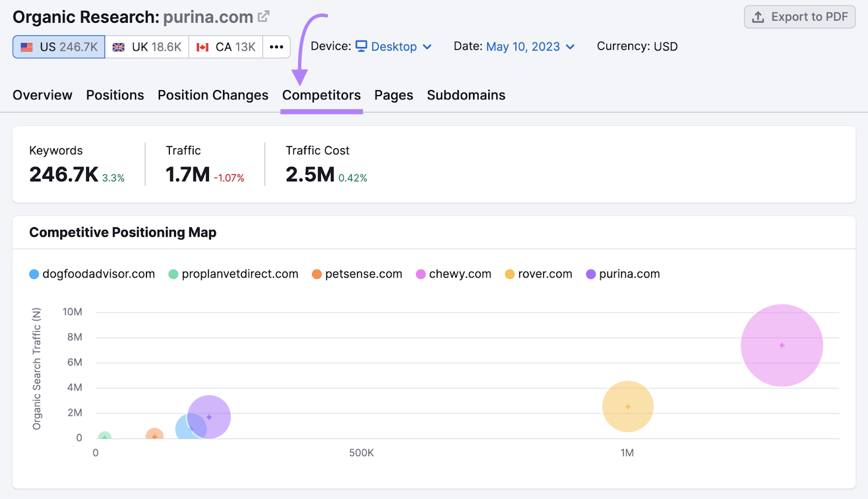This screenshot has width=868, height=499.
Task: Switch to the Positions tab
Action: click(x=115, y=95)
